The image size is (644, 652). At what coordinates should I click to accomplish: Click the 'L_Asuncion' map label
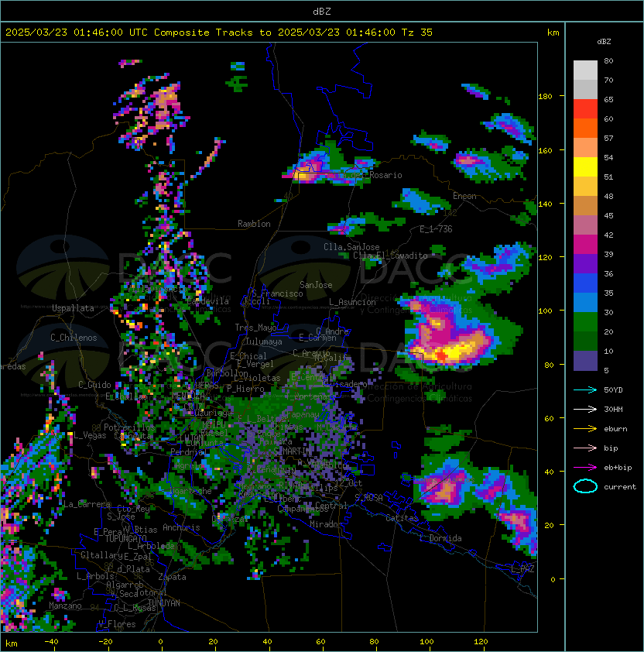click(352, 302)
